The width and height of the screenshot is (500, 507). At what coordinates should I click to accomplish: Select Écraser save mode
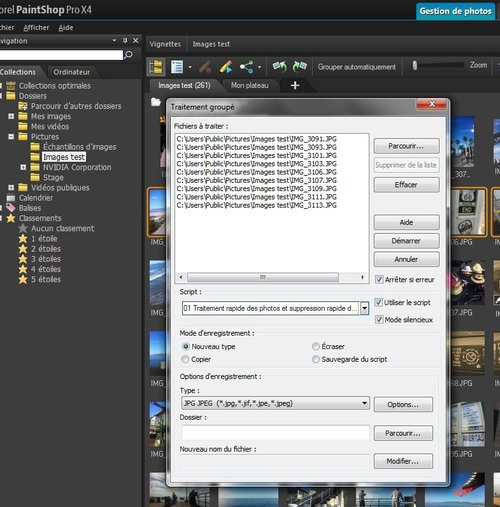(x=316, y=347)
